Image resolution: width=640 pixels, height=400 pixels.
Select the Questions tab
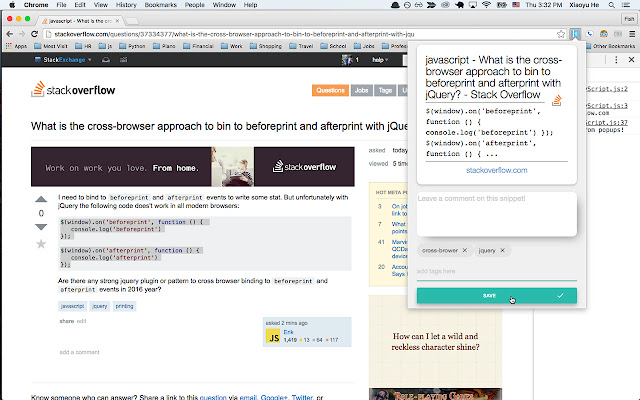click(x=330, y=90)
